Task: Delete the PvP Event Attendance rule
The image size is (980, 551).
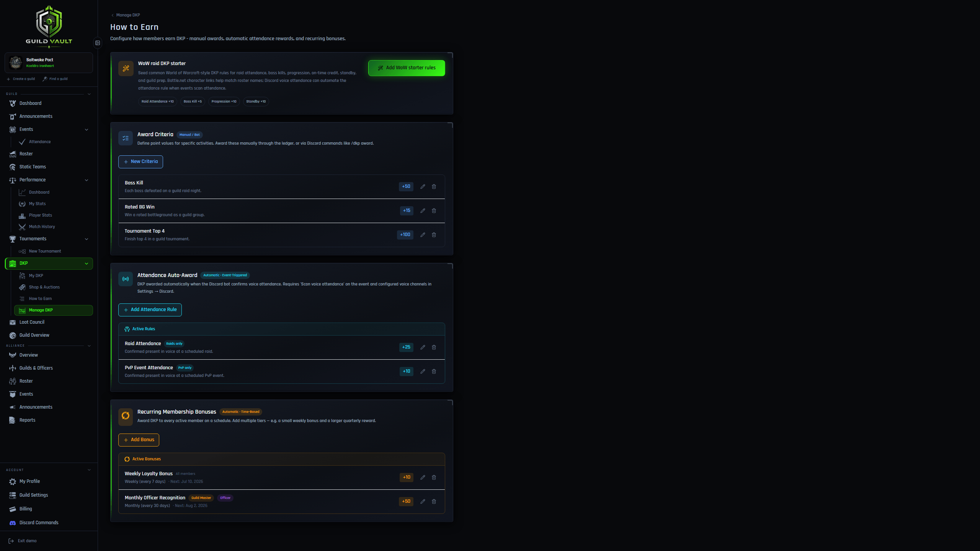Action: click(x=434, y=372)
